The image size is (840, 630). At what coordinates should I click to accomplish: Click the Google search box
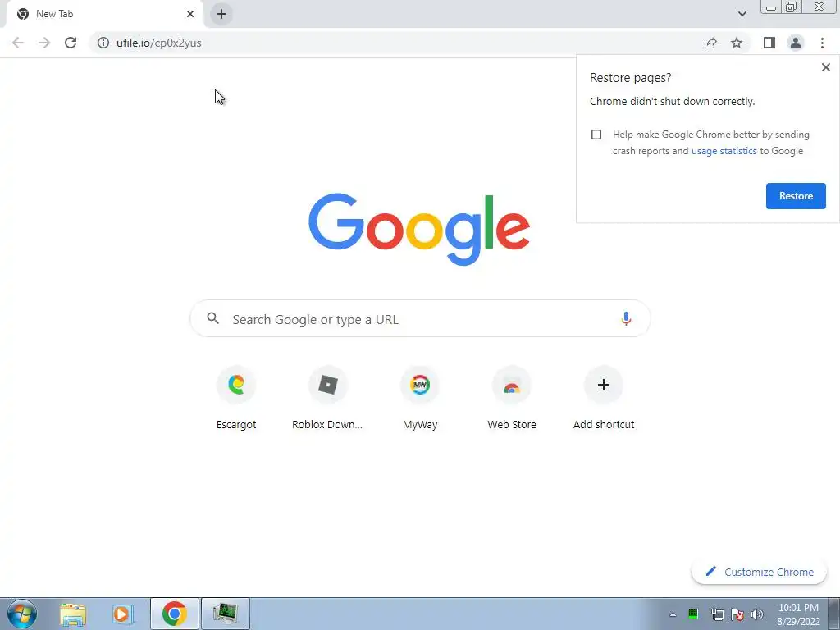point(421,319)
